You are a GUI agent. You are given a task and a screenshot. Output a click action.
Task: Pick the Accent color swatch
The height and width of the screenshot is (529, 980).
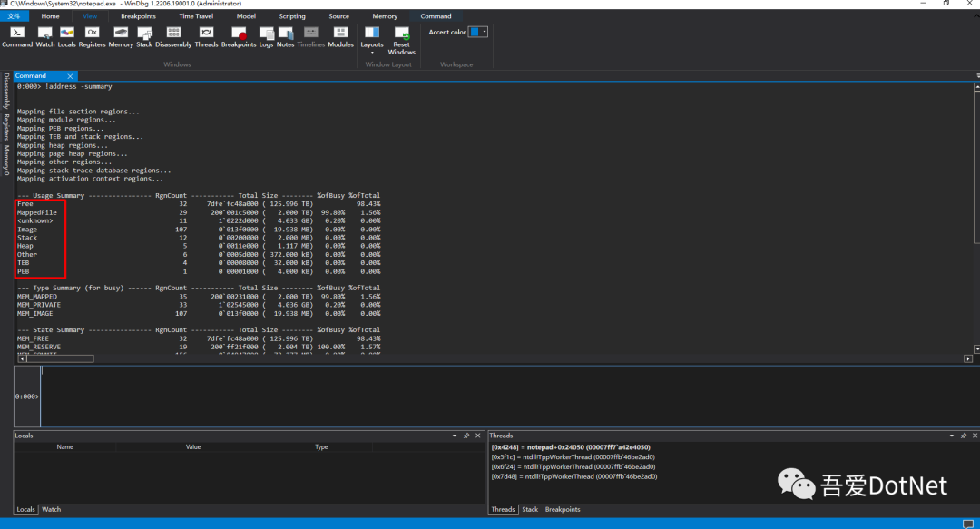coord(475,32)
